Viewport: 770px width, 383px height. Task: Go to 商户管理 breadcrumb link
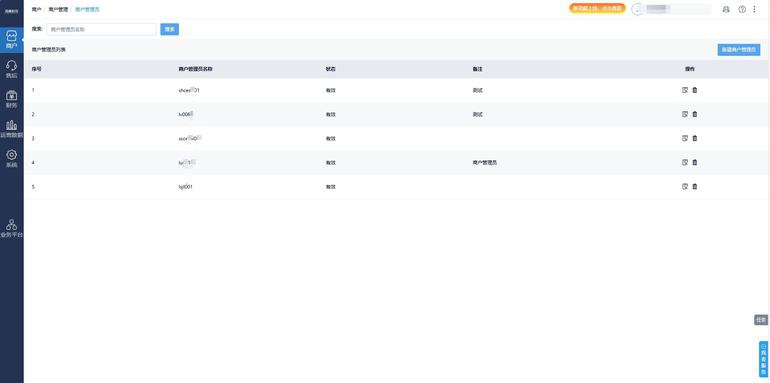(x=58, y=9)
